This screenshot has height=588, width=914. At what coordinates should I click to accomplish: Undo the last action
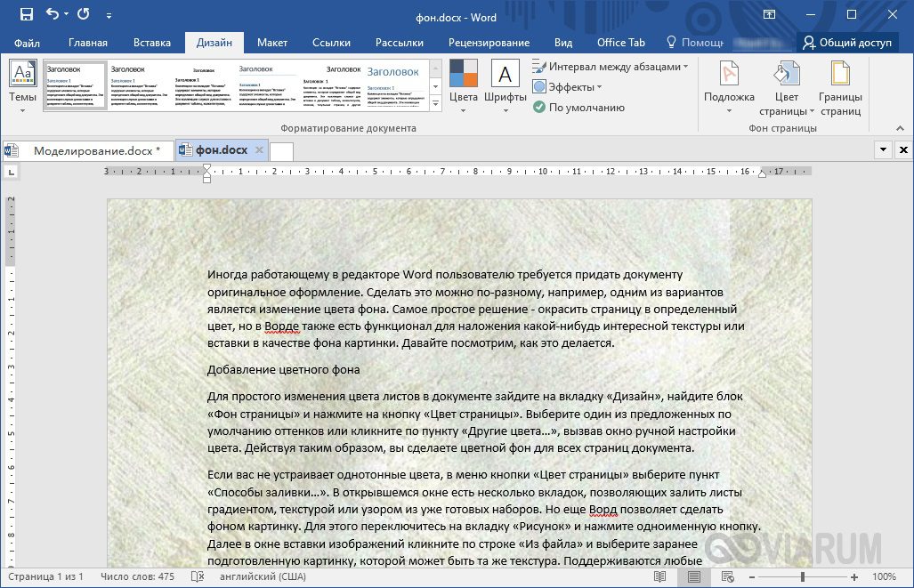click(53, 13)
